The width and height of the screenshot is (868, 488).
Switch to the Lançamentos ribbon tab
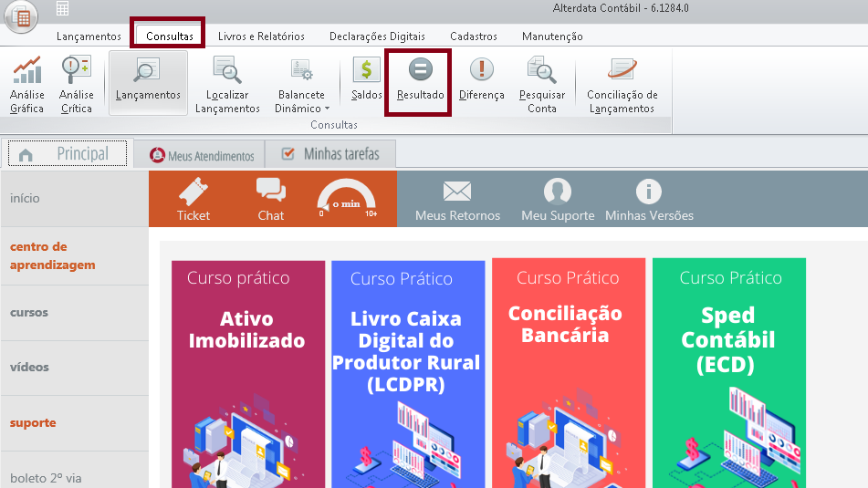coord(89,36)
